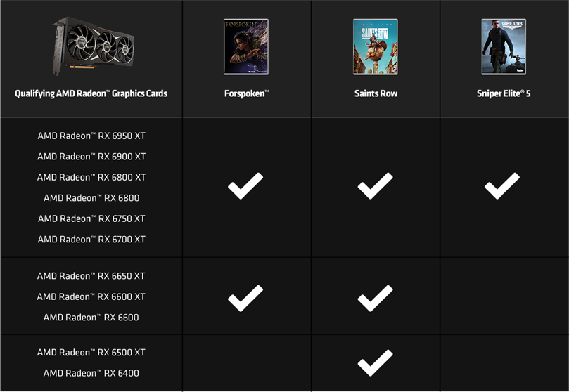
Task: Click the Sniper Elite 5 cover art
Action: coord(504,47)
